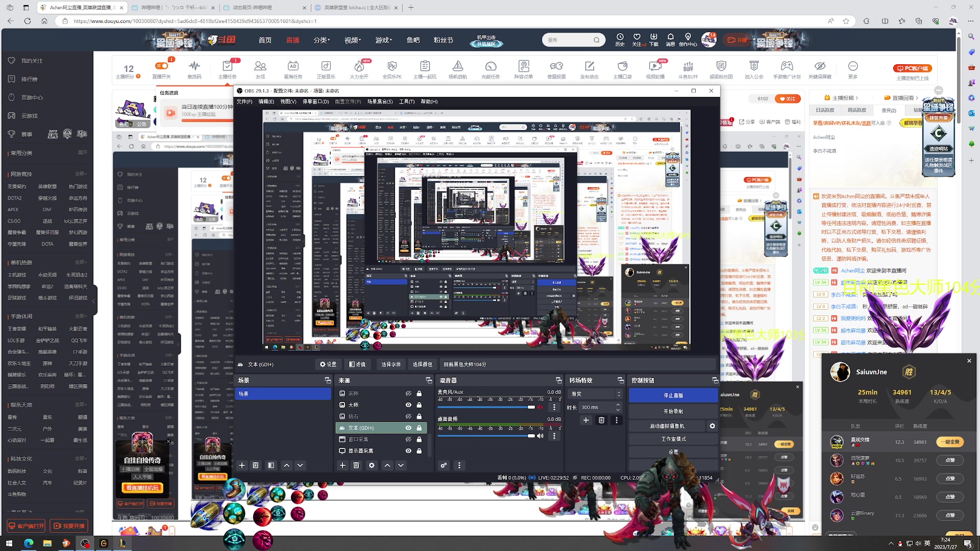Hide the 大师 source in OBS
Screen dimensions: 980x551
(408, 405)
